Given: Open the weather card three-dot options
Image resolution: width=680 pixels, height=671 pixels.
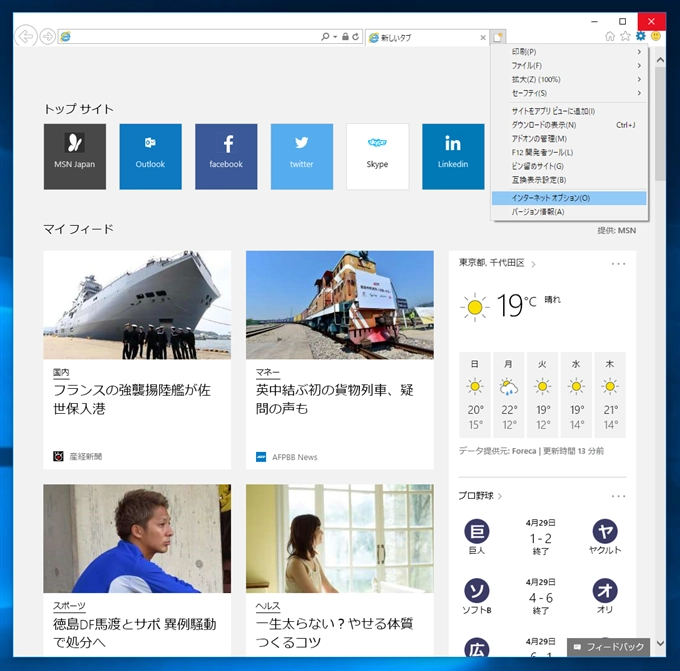Looking at the screenshot, I should pyautogui.click(x=618, y=264).
